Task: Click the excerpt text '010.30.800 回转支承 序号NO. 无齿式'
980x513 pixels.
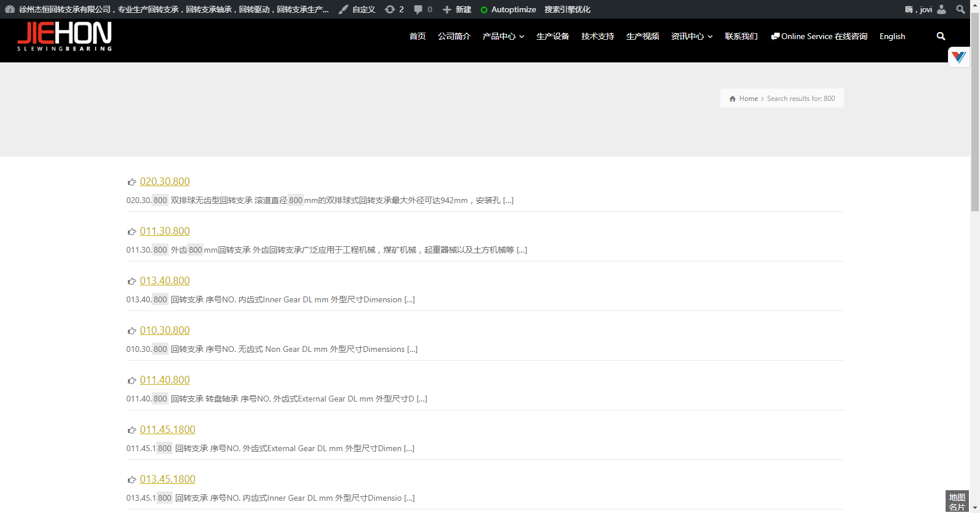Action: pos(194,349)
